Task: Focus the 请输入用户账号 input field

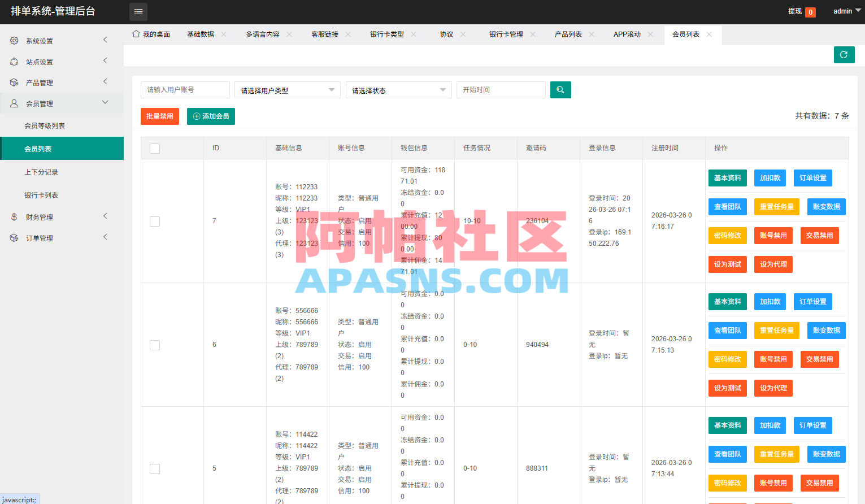Action: click(185, 90)
